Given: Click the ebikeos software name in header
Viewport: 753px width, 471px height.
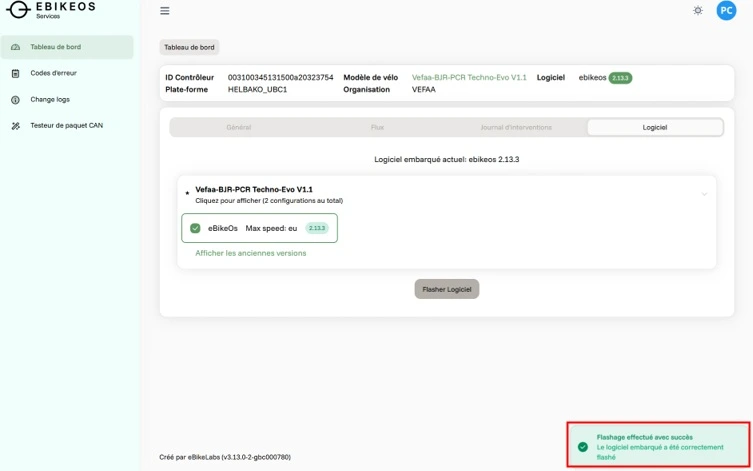Looking at the screenshot, I should pos(592,77).
